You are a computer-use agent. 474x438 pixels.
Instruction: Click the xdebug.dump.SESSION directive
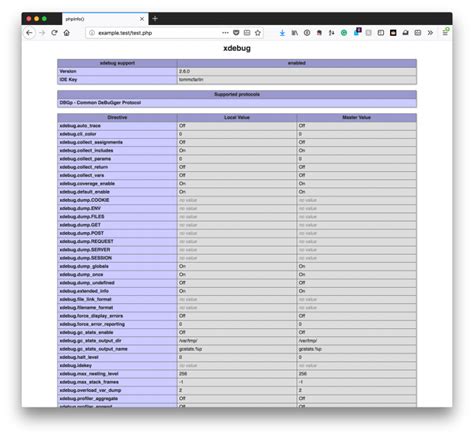[x=86, y=258]
